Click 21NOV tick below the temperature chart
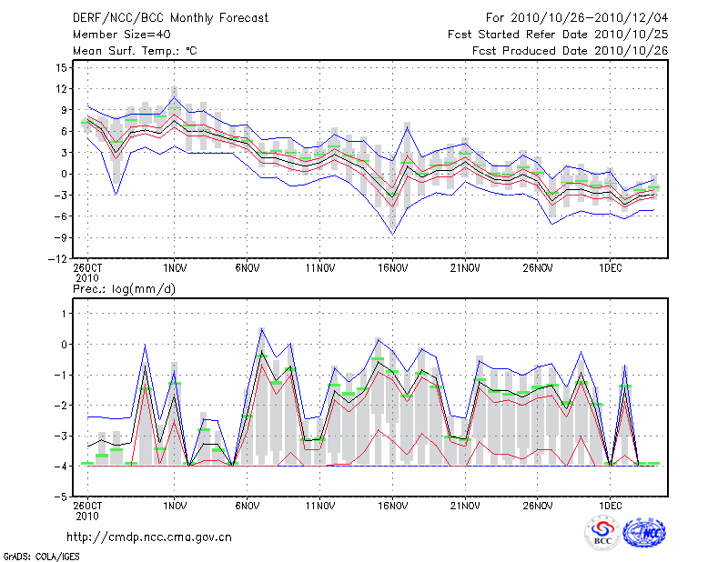 click(x=465, y=268)
